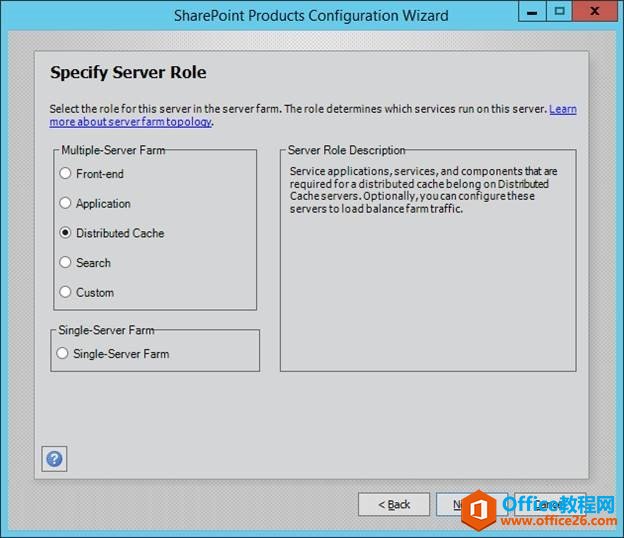Click the Specify Server Role heading
Image resolution: width=624 pixels, height=538 pixels.
(x=128, y=73)
